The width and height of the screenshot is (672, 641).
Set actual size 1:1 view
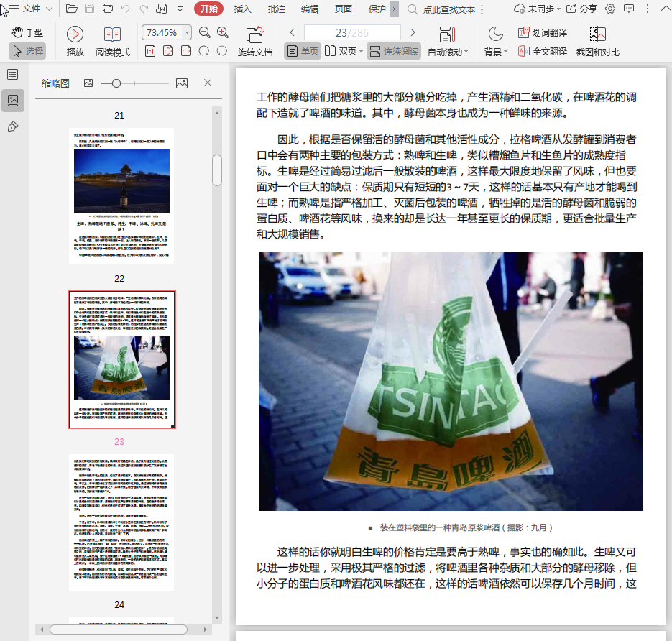150,52
